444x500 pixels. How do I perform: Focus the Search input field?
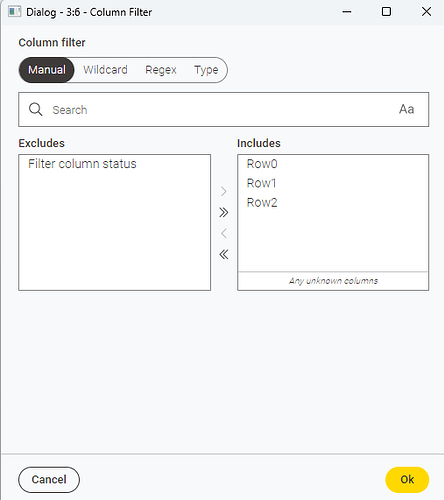tap(224, 110)
